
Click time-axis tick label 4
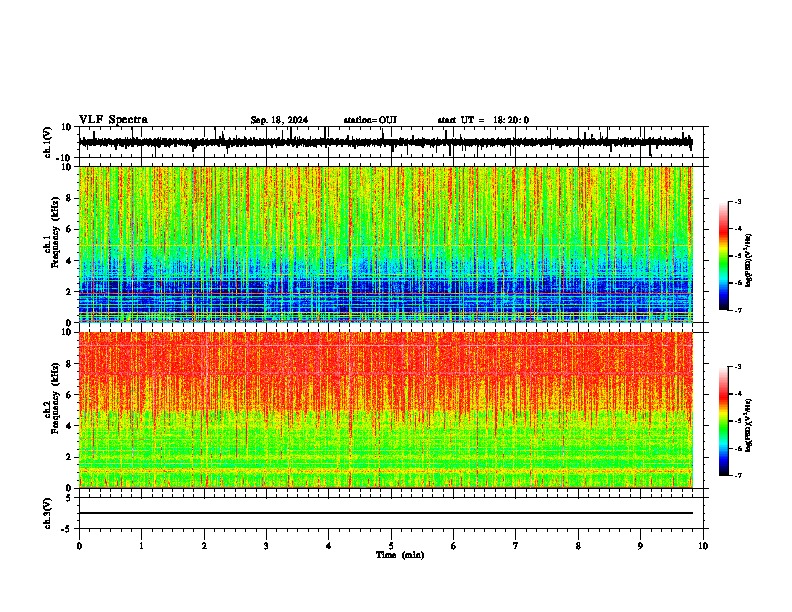tap(329, 546)
